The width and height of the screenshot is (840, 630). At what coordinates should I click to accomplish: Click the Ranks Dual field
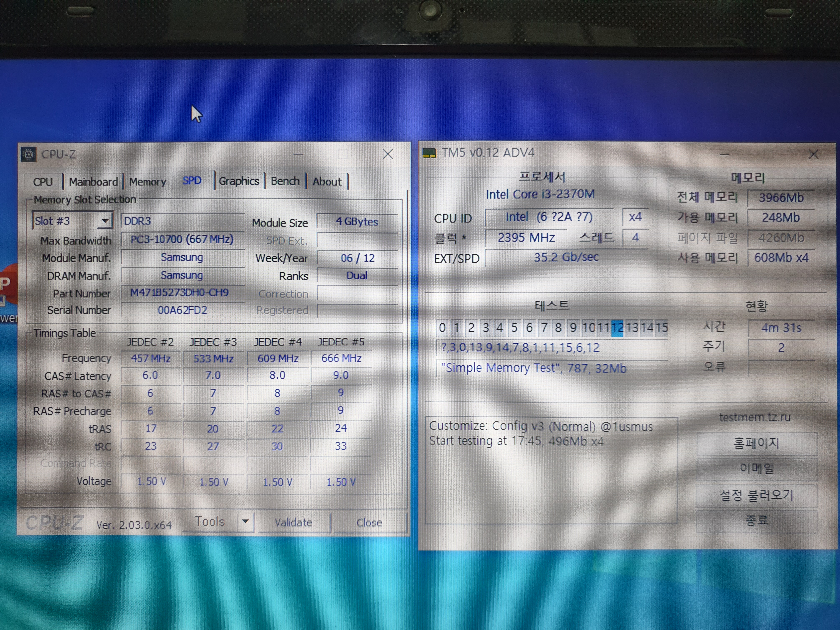click(x=357, y=276)
